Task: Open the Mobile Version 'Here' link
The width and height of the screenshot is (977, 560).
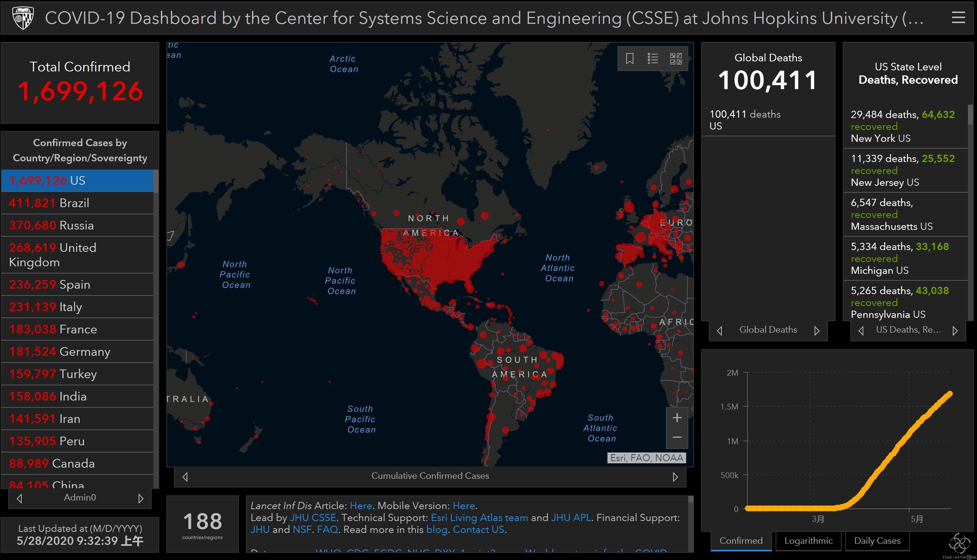Action: 463,506
